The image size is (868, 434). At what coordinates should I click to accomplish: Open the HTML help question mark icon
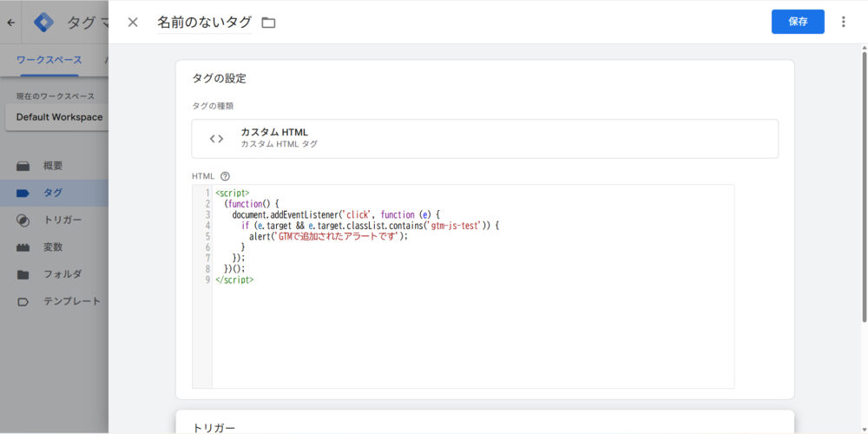pos(226,175)
